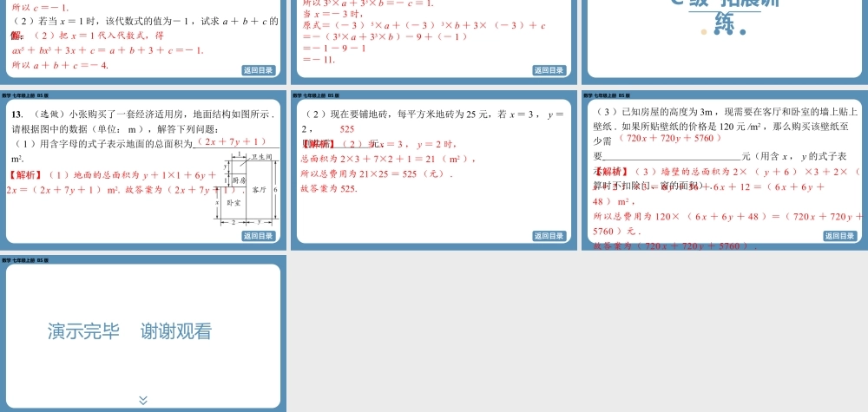Click the 数学 七年级上册 header above question 13

coord(24,95)
